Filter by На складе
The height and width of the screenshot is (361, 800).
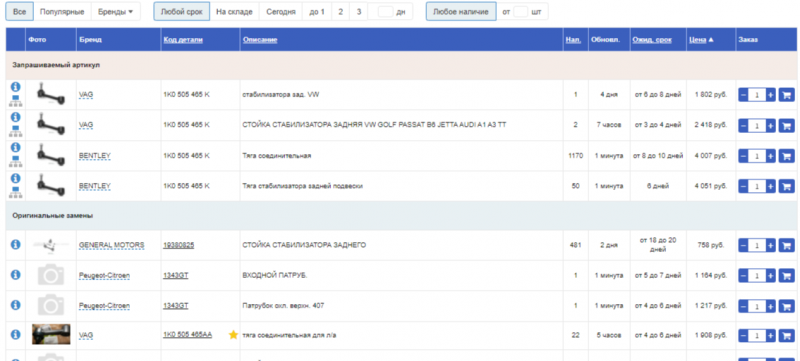pyautogui.click(x=234, y=11)
